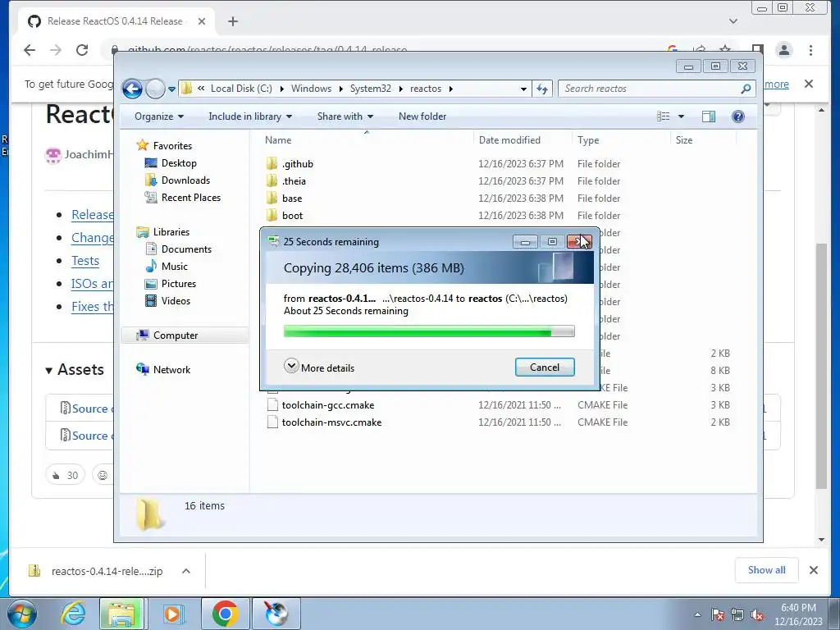Close the Chrome downloads bar
The width and height of the screenshot is (840, 630).
813,570
